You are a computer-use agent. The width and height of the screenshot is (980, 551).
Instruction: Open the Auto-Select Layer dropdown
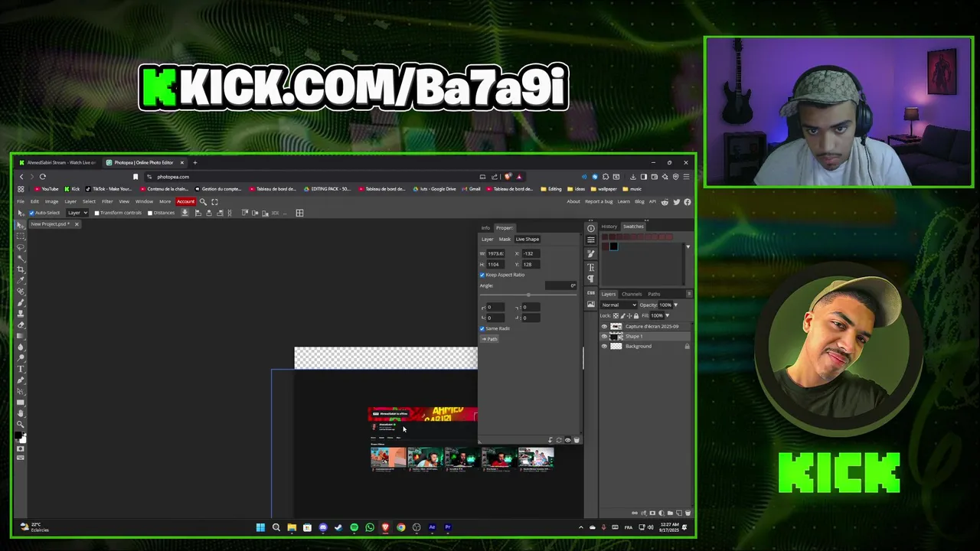tap(77, 213)
